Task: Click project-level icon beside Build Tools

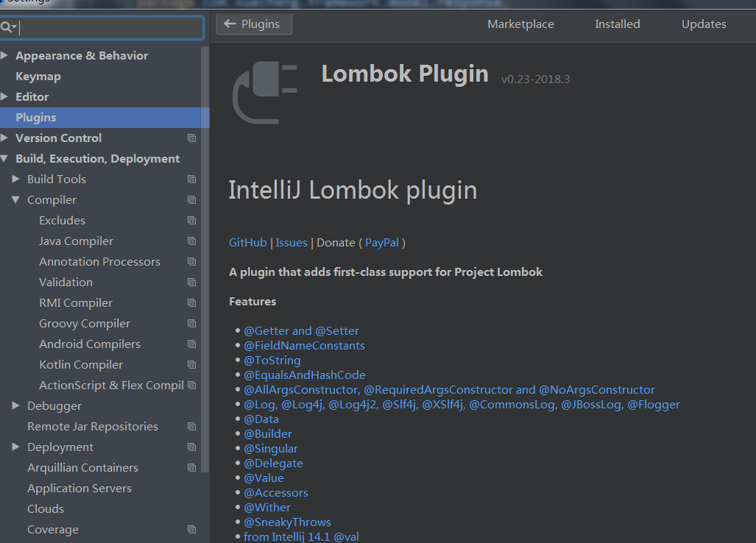Action: pyautogui.click(x=192, y=180)
